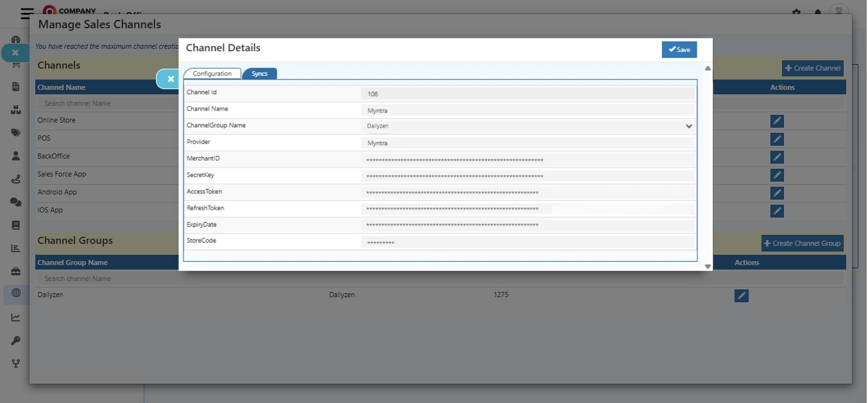Switch to the Configuration tab
The height and width of the screenshot is (403, 868).
pos(212,73)
